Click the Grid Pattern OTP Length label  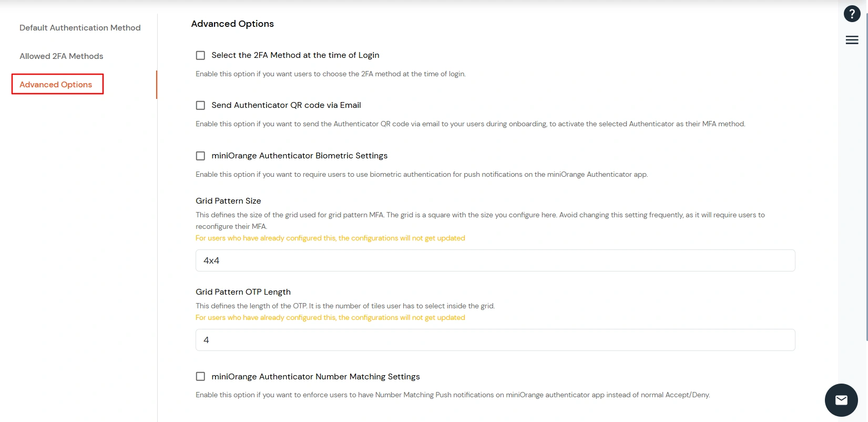pyautogui.click(x=243, y=292)
